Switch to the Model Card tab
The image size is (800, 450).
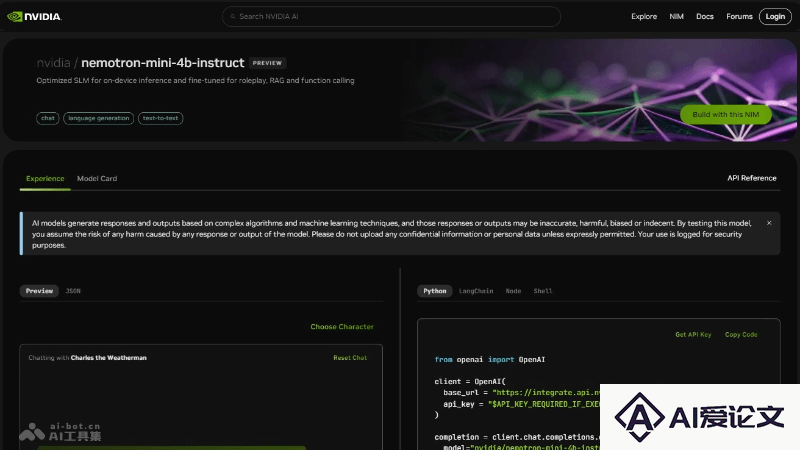[x=97, y=179]
